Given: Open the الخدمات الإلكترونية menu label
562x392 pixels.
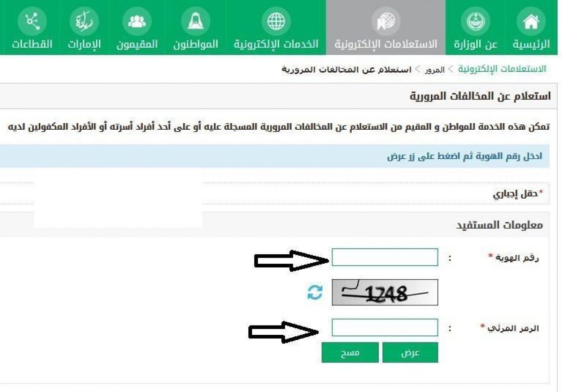Looking at the screenshot, I should (276, 44).
